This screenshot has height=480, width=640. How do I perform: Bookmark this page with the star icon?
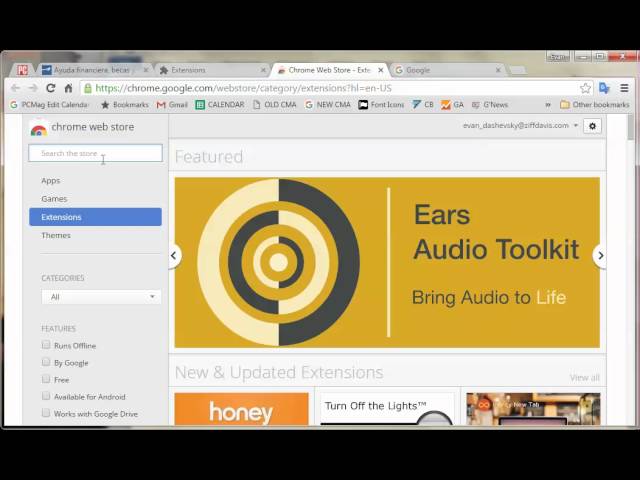tap(585, 88)
